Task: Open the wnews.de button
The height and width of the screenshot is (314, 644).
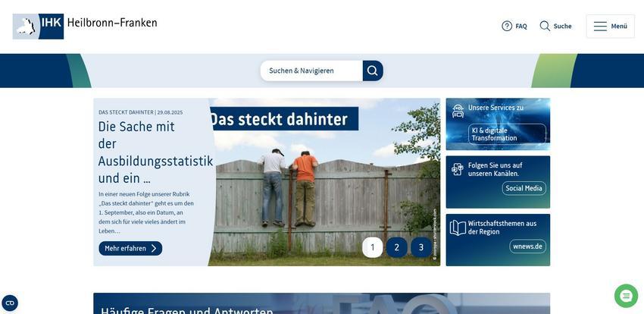Action: point(528,246)
